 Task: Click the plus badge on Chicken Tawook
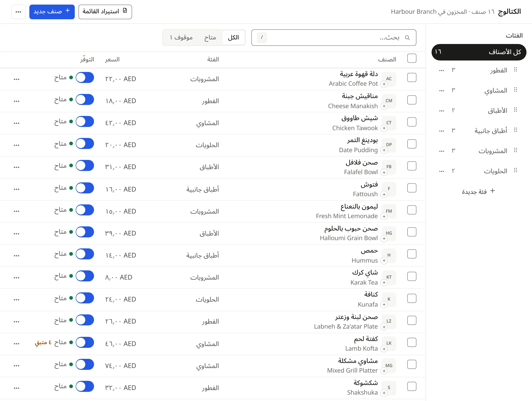pyautogui.click(x=384, y=128)
